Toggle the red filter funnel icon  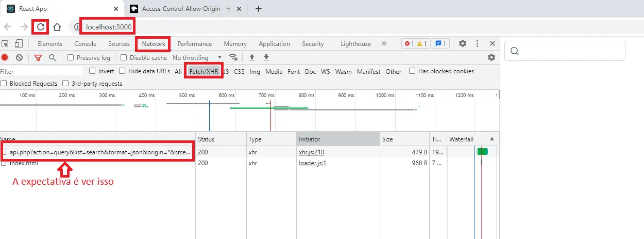point(38,58)
